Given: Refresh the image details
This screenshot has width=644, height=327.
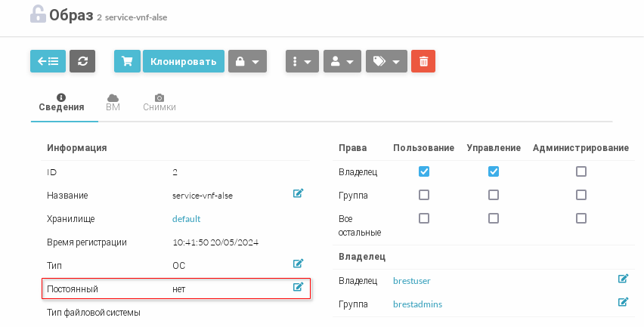Looking at the screenshot, I should [x=82, y=62].
